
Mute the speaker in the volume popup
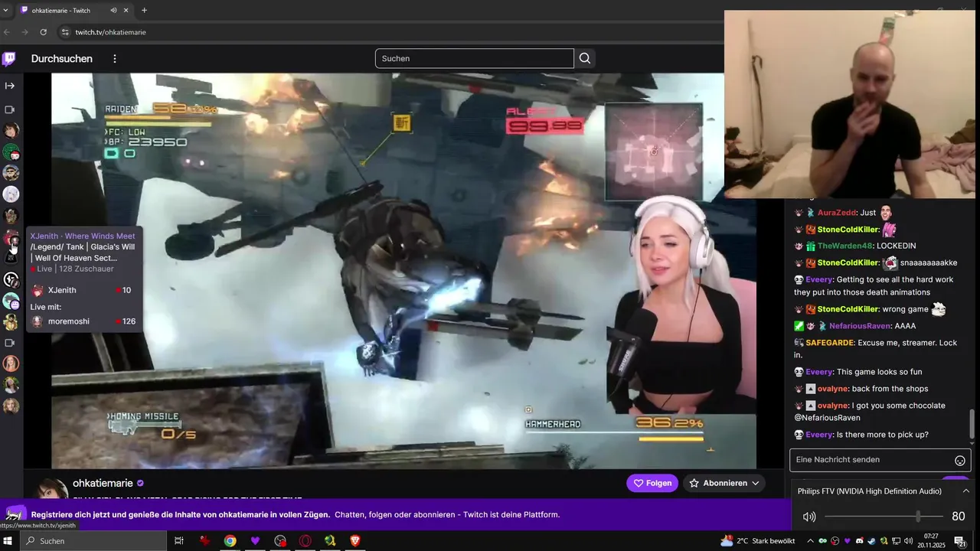point(809,517)
